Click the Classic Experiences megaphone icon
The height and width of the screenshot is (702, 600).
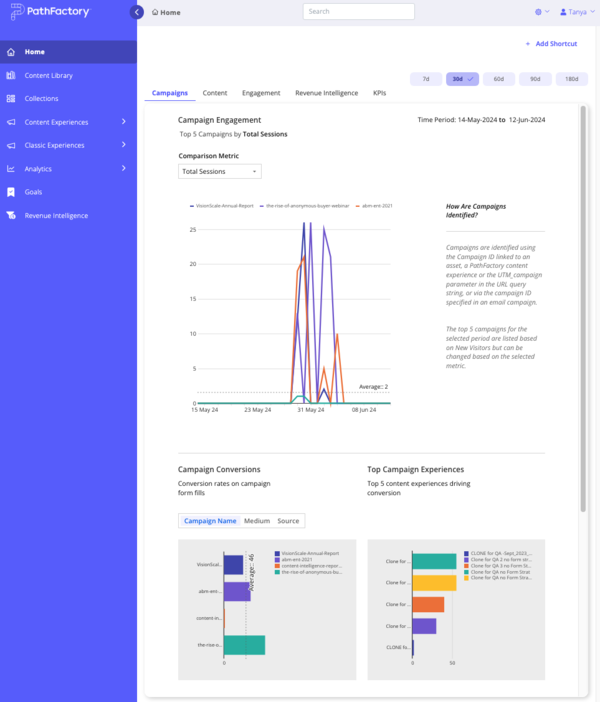pos(11,145)
